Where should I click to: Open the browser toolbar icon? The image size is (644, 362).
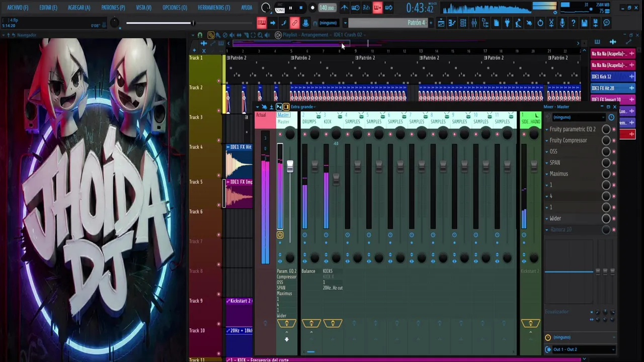pos(485,23)
